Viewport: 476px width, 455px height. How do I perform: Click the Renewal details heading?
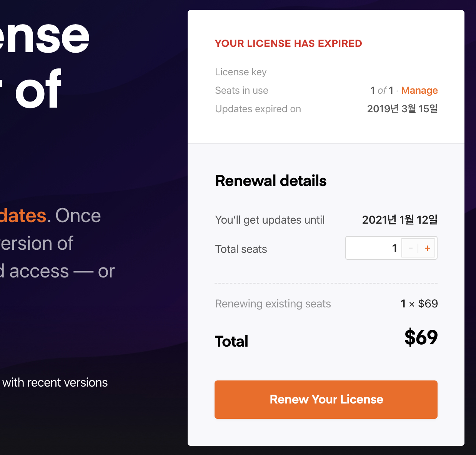point(271,181)
